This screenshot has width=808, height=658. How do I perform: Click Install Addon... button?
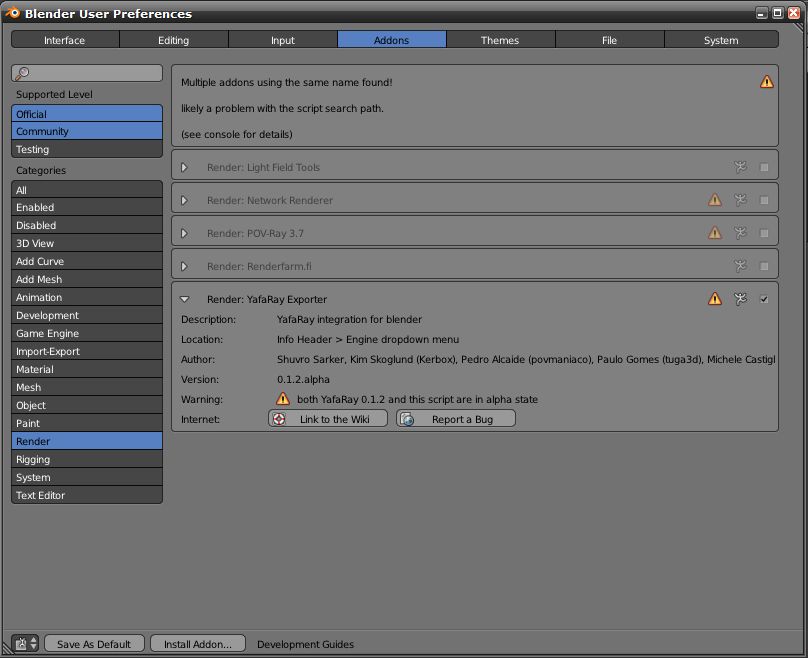[x=198, y=644]
